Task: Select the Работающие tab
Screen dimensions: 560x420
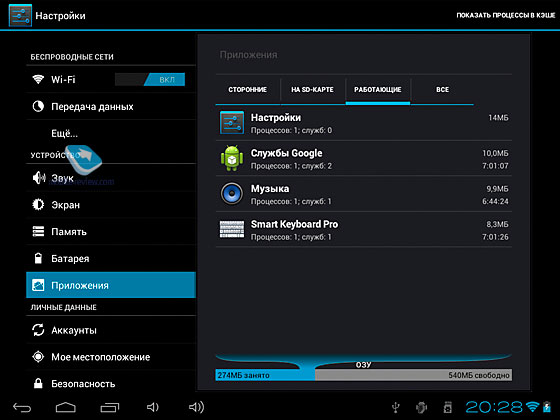Action: (378, 90)
